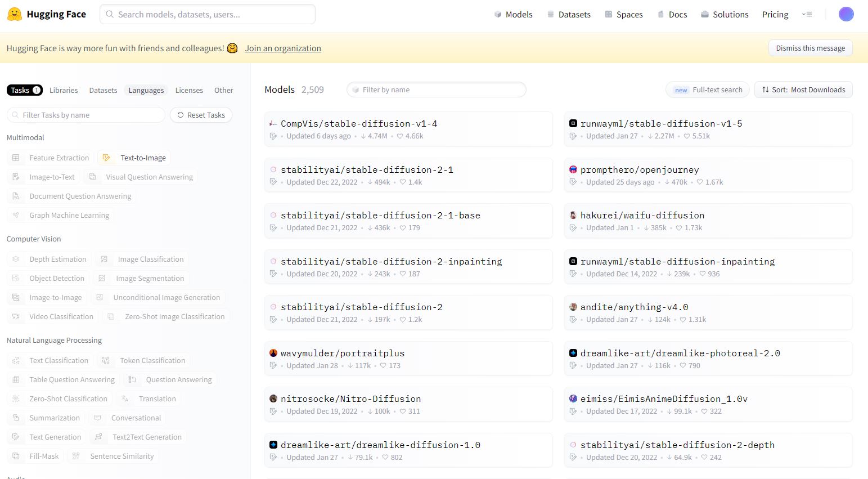Click the Translation task icon

click(125, 399)
